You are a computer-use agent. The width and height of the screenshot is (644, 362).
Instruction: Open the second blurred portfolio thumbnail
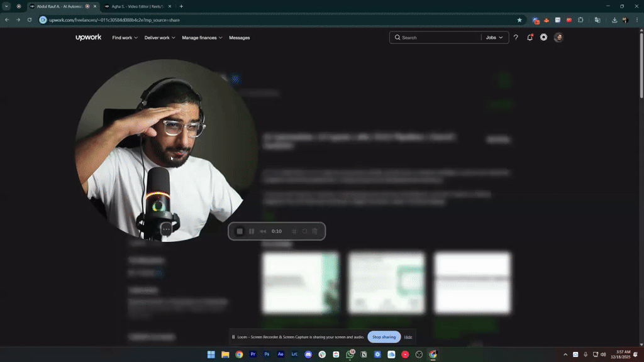387,283
